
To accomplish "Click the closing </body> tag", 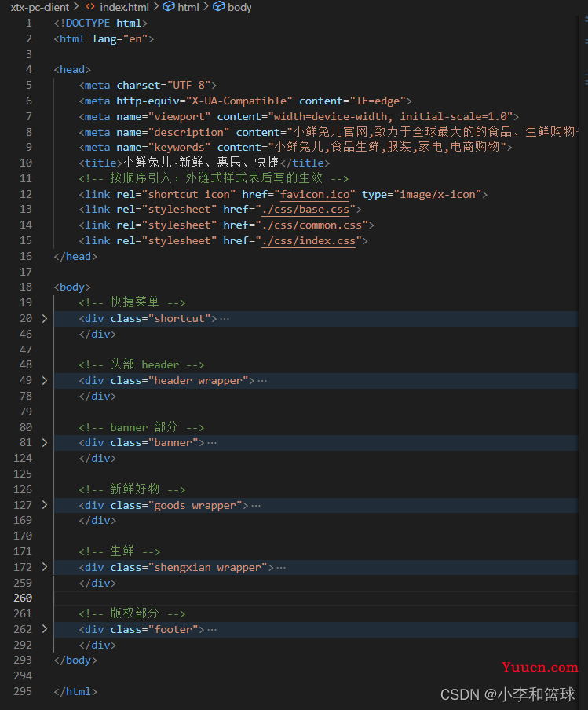I will pos(75,661).
